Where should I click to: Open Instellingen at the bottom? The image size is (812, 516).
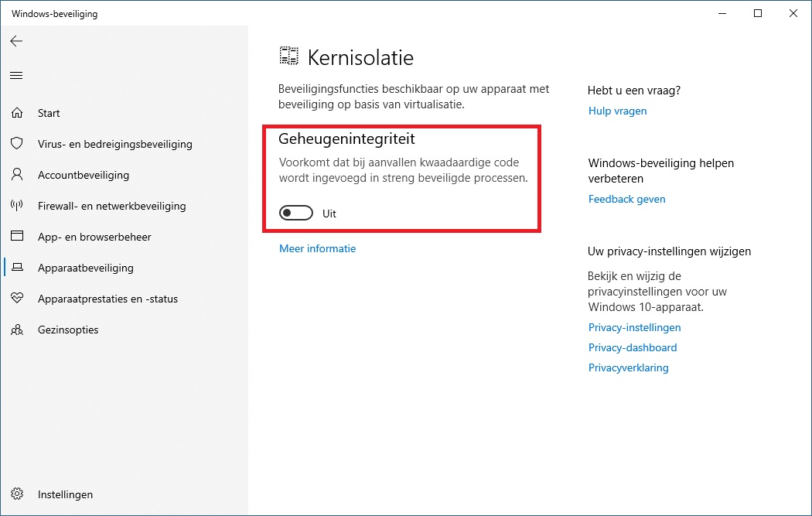point(65,494)
